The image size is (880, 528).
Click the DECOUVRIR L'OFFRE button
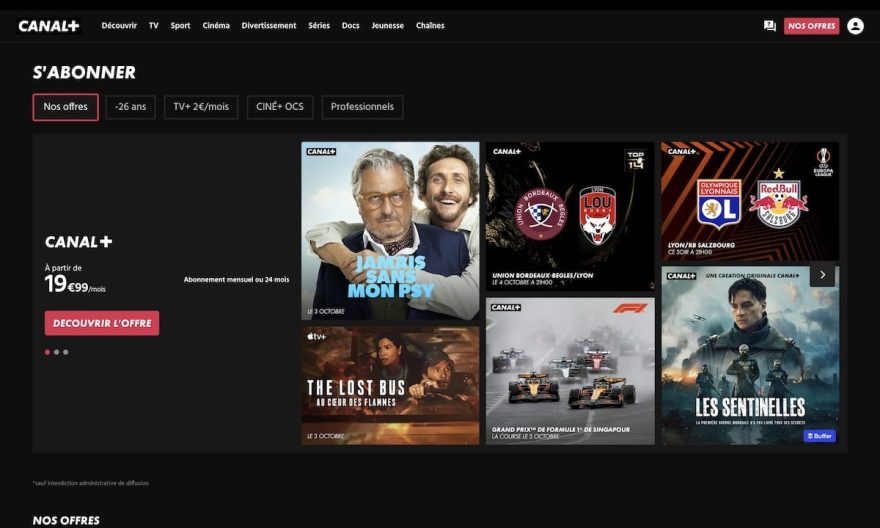[x=102, y=323]
